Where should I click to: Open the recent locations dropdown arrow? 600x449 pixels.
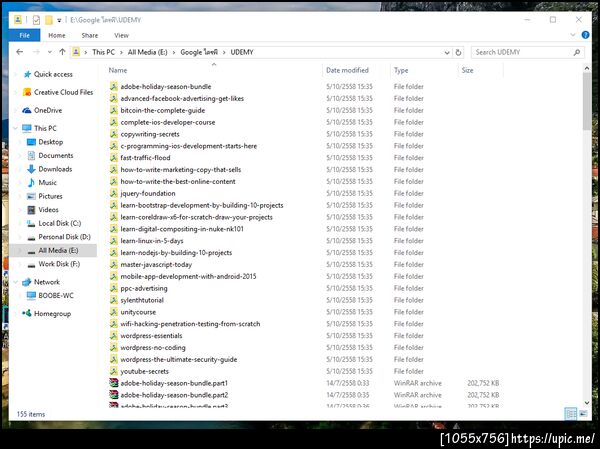coord(50,52)
